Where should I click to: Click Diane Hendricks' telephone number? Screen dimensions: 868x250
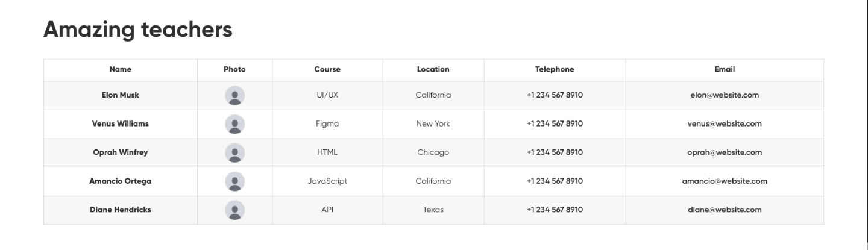point(555,210)
